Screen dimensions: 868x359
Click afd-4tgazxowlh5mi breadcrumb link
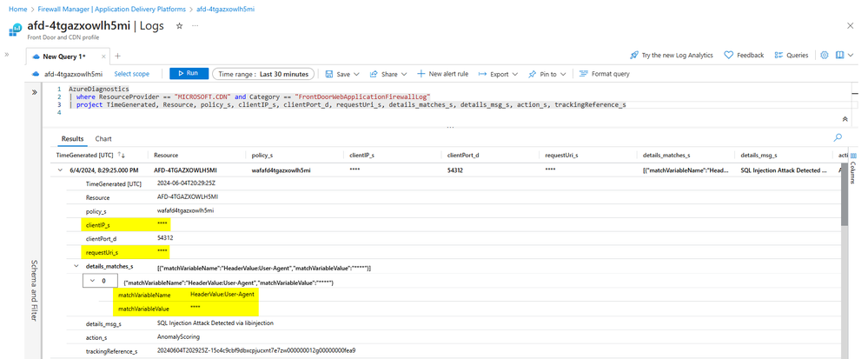click(x=223, y=10)
